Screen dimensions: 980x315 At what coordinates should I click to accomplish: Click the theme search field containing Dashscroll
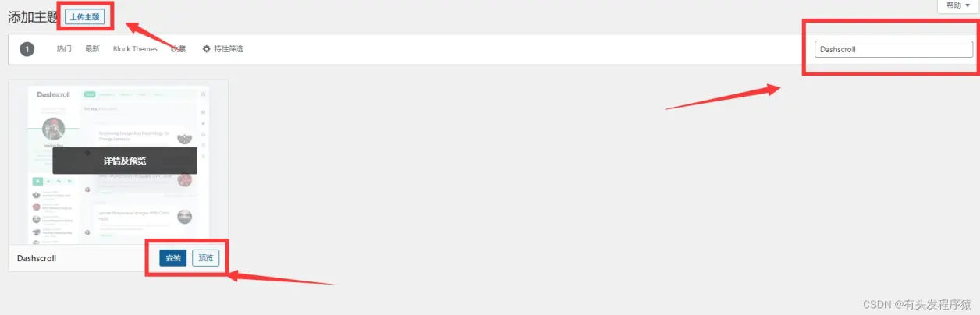893,49
